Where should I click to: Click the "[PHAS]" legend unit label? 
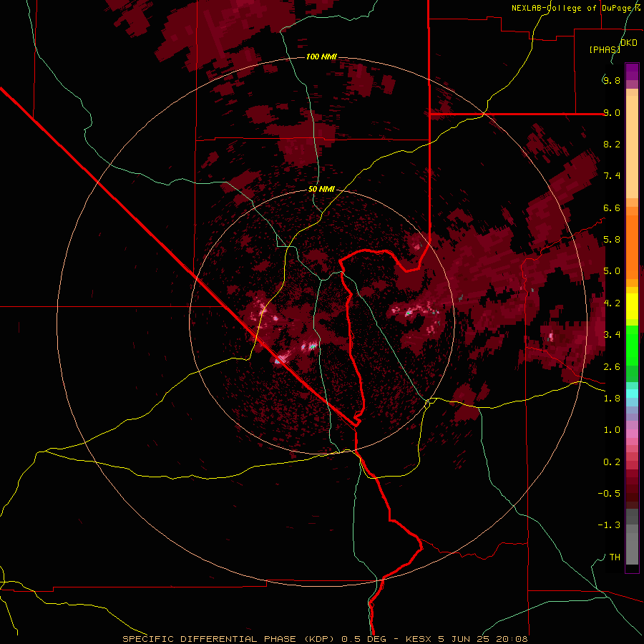(605, 49)
